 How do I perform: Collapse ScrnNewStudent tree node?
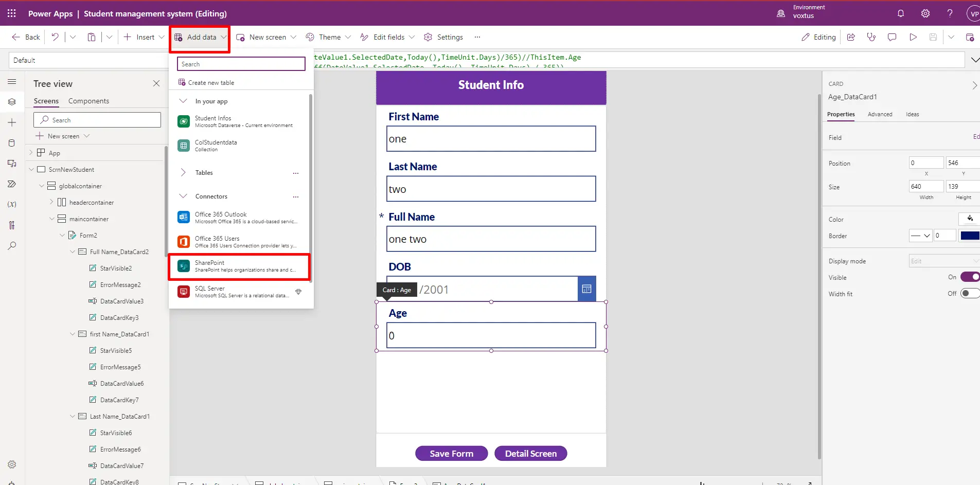click(31, 169)
